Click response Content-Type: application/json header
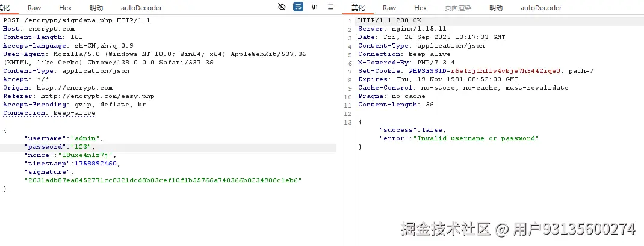This screenshot has width=644, height=246. pyautogui.click(x=421, y=46)
